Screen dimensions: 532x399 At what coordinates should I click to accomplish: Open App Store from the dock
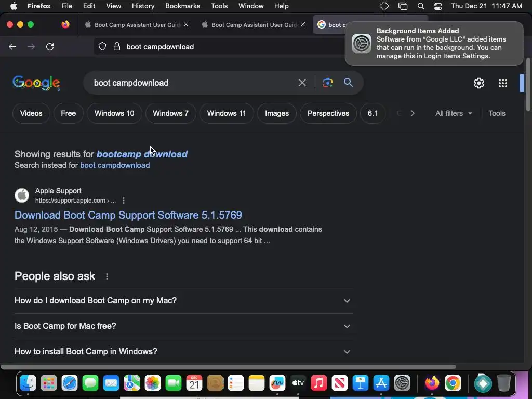381,383
